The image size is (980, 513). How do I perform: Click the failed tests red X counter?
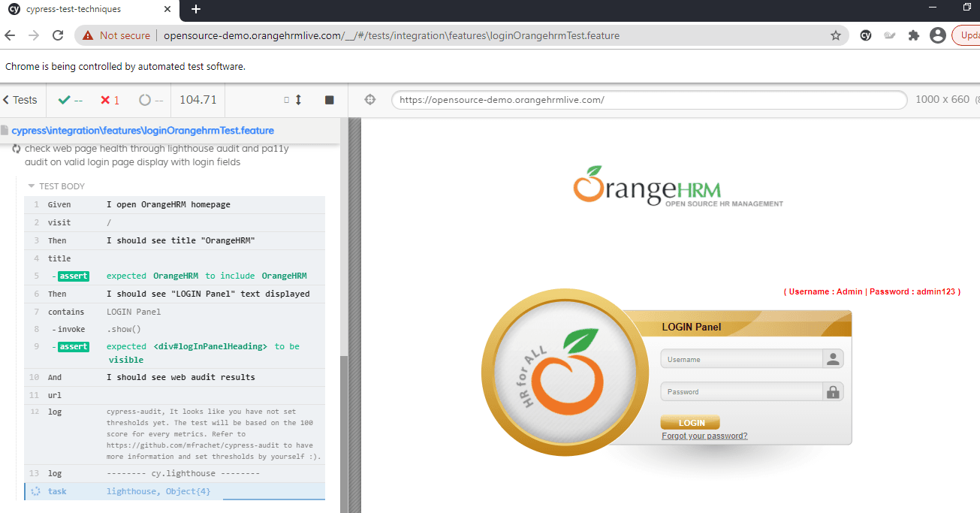[110, 100]
